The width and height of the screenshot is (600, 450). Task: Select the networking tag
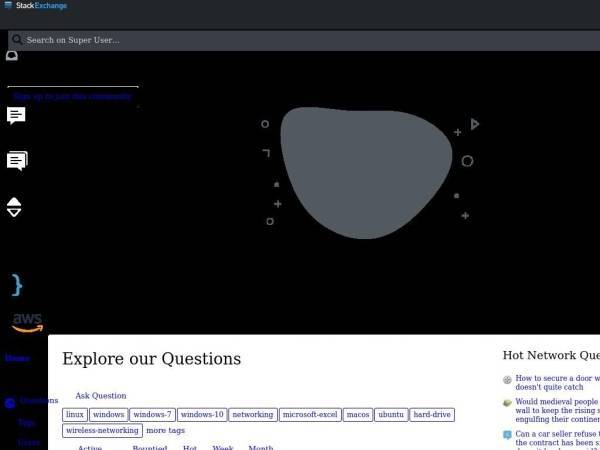[253, 415]
